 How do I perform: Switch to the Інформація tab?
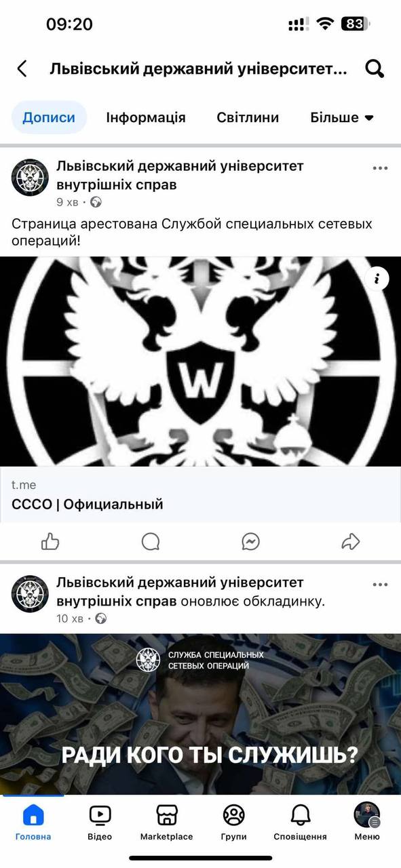pos(146,117)
